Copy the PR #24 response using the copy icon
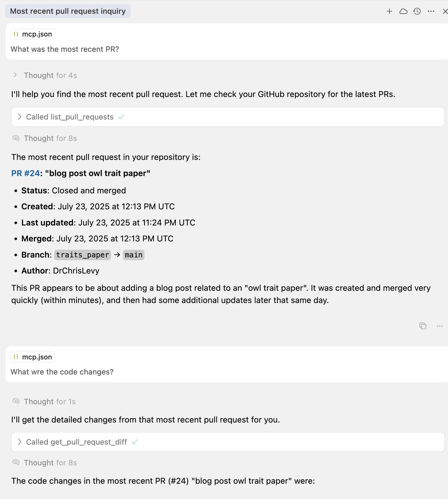The height and width of the screenshot is (499, 448). 423,326
